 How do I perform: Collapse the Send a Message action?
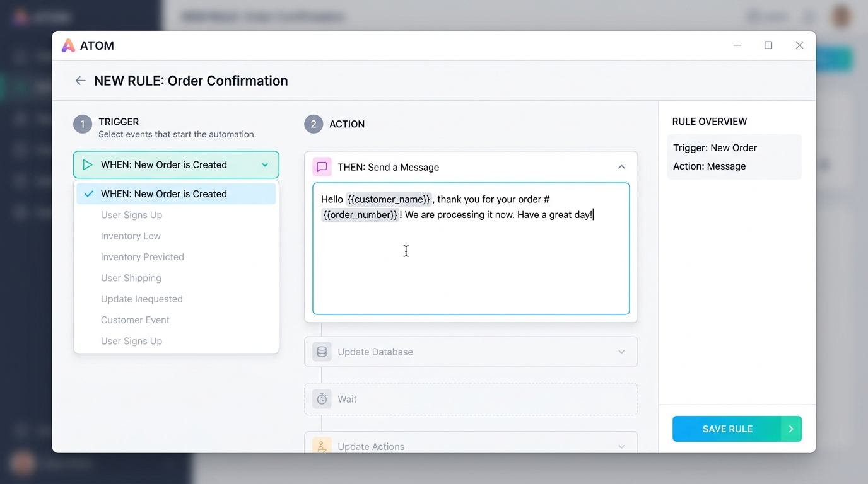pos(621,167)
